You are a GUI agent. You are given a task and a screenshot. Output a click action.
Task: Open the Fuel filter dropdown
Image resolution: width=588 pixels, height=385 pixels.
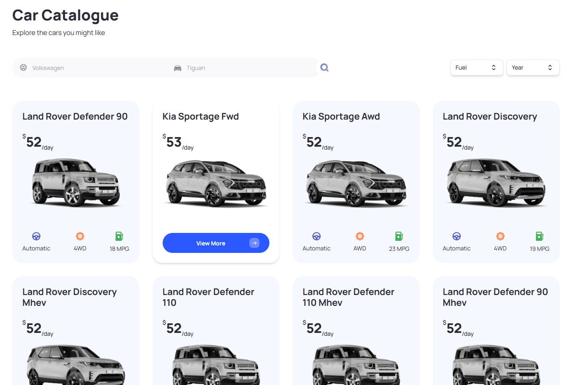(477, 67)
